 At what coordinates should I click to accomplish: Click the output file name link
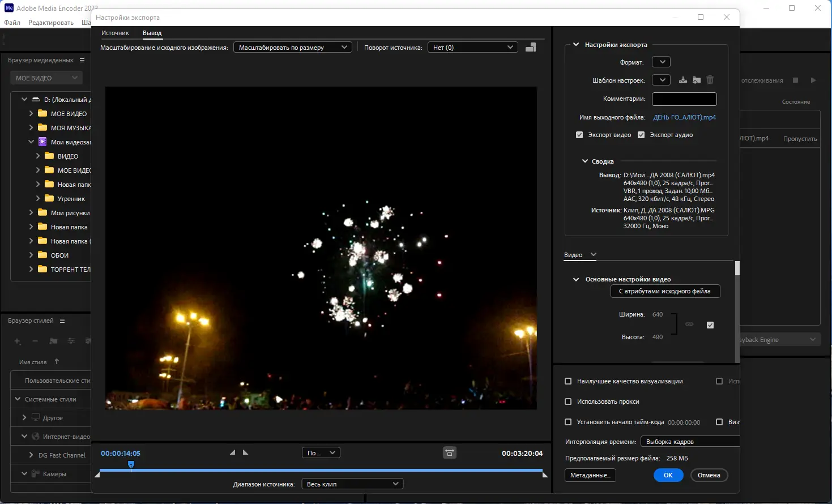coord(684,117)
